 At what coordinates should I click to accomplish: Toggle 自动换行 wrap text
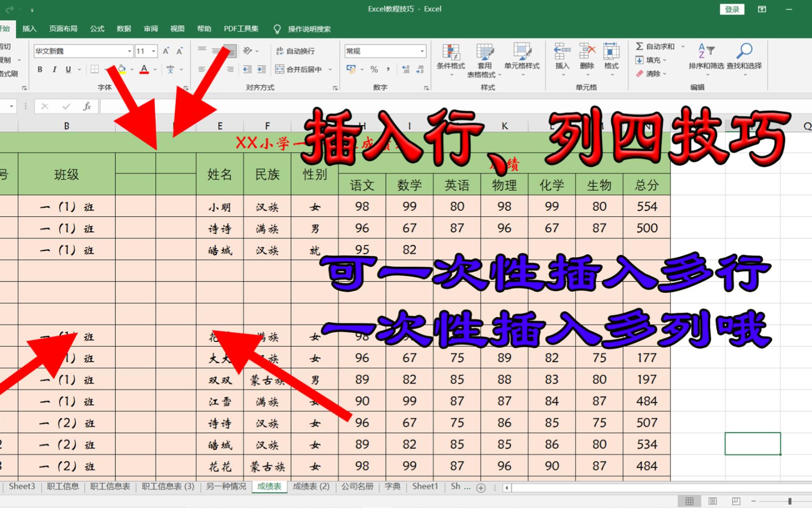click(x=295, y=51)
